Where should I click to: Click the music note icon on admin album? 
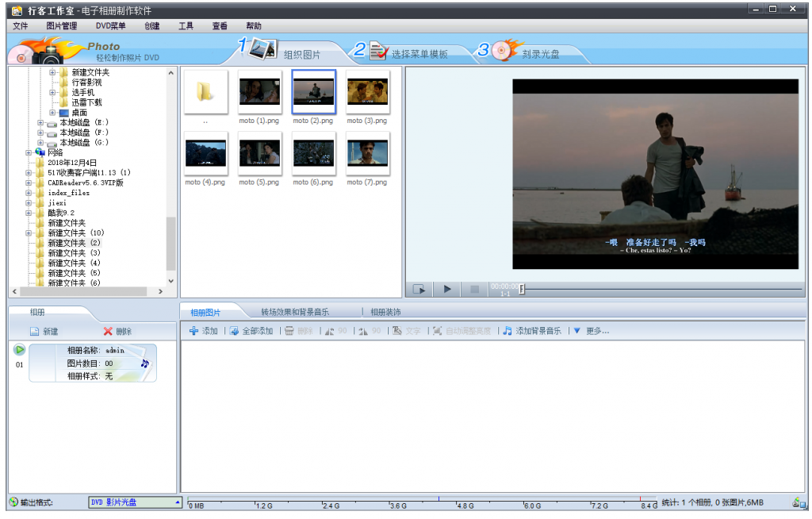(145, 363)
